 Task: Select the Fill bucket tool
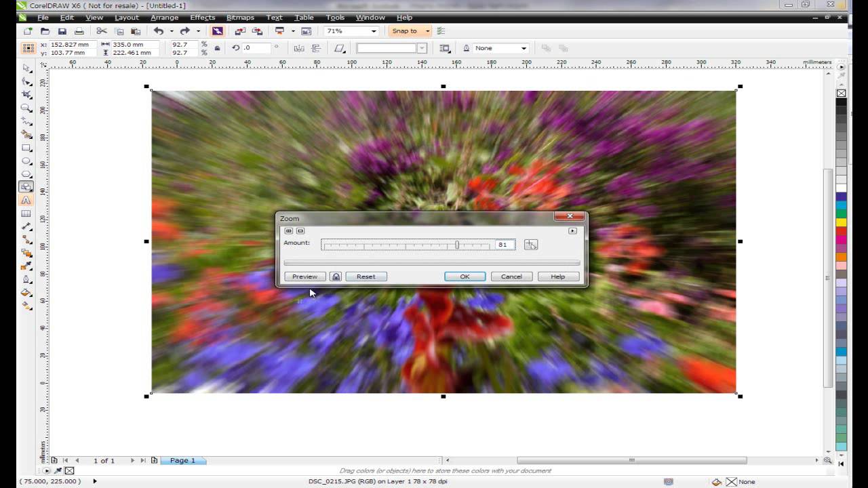coord(26,293)
